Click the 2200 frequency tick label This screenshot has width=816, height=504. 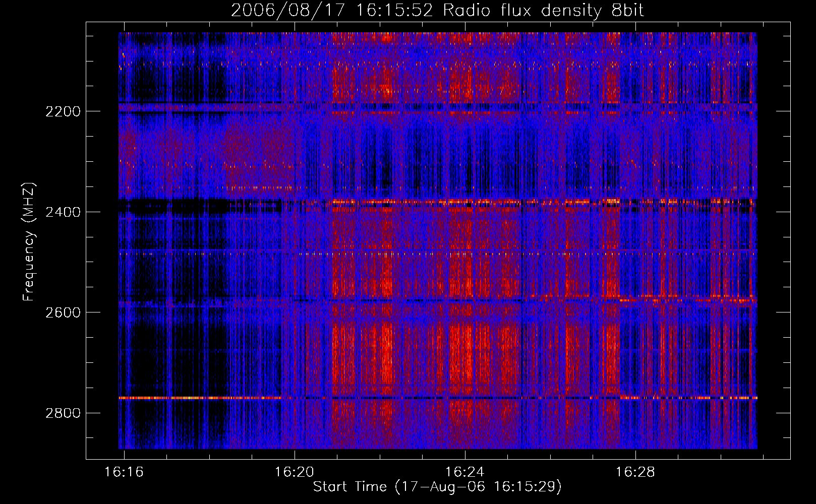pyautogui.click(x=63, y=111)
